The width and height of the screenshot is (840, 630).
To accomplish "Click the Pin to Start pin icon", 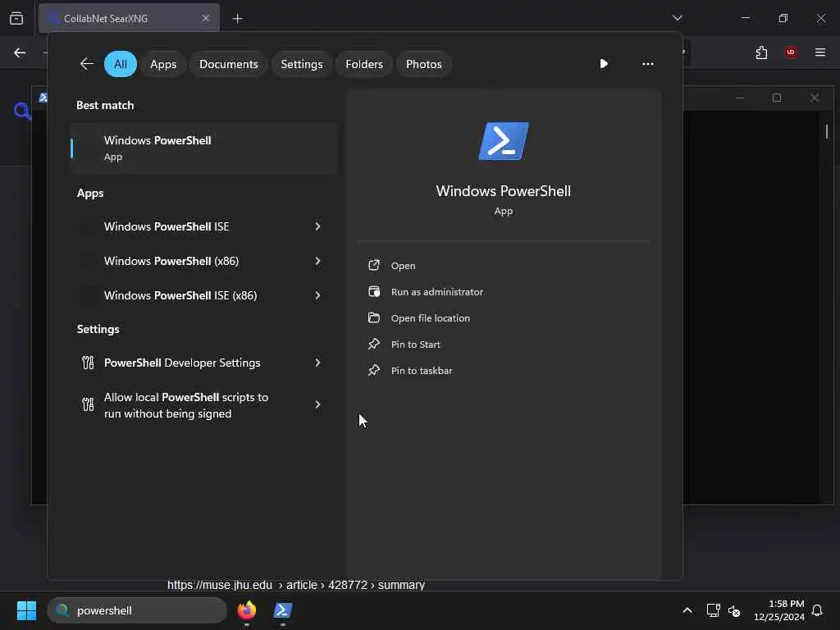I will click(374, 344).
